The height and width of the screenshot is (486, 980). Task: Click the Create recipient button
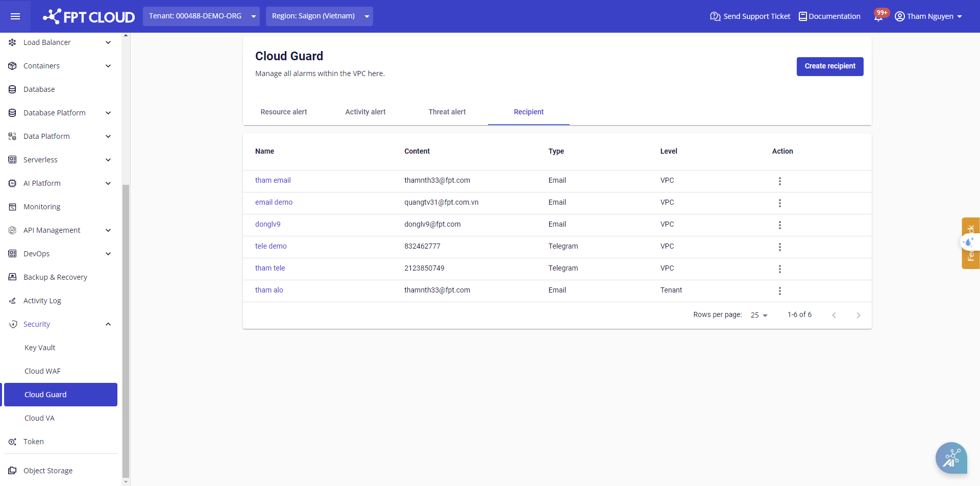[x=829, y=66]
